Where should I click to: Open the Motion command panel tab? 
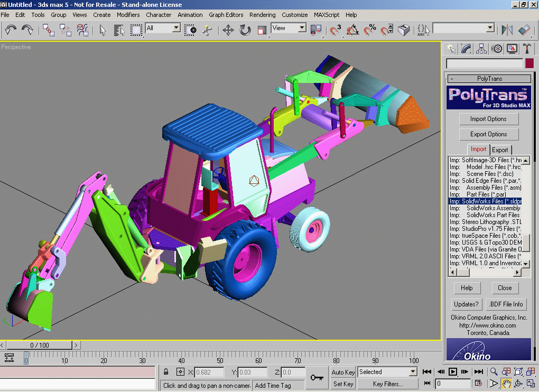coord(497,49)
